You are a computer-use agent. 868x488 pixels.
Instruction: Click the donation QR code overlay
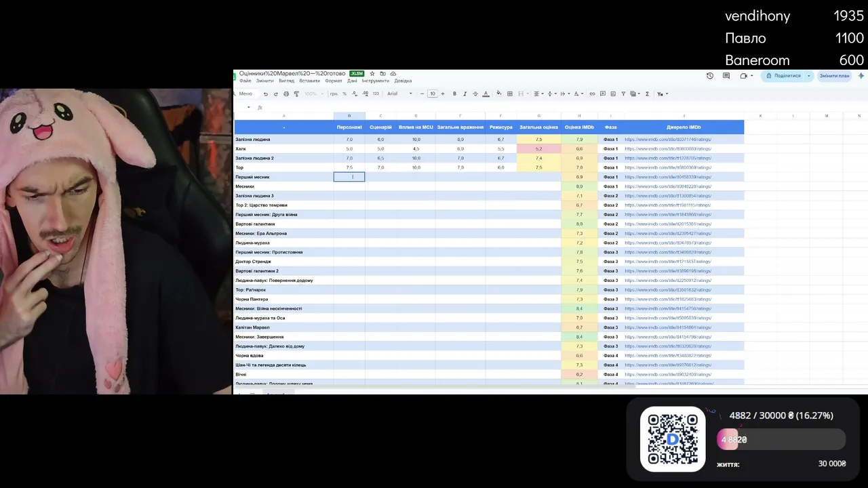tap(673, 439)
